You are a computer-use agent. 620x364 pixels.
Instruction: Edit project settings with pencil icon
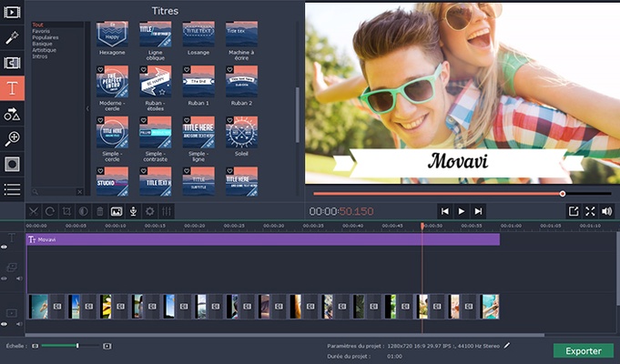[x=506, y=346]
